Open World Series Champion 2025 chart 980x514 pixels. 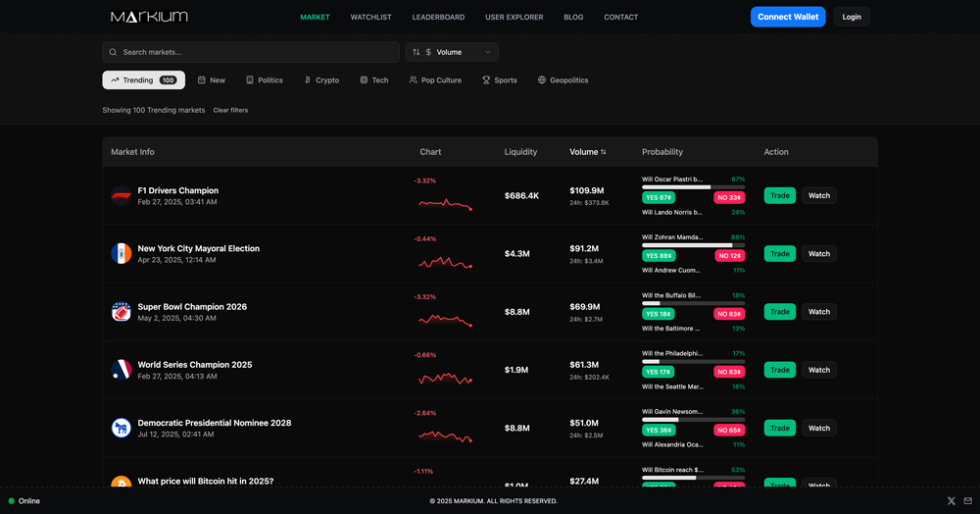click(x=445, y=378)
